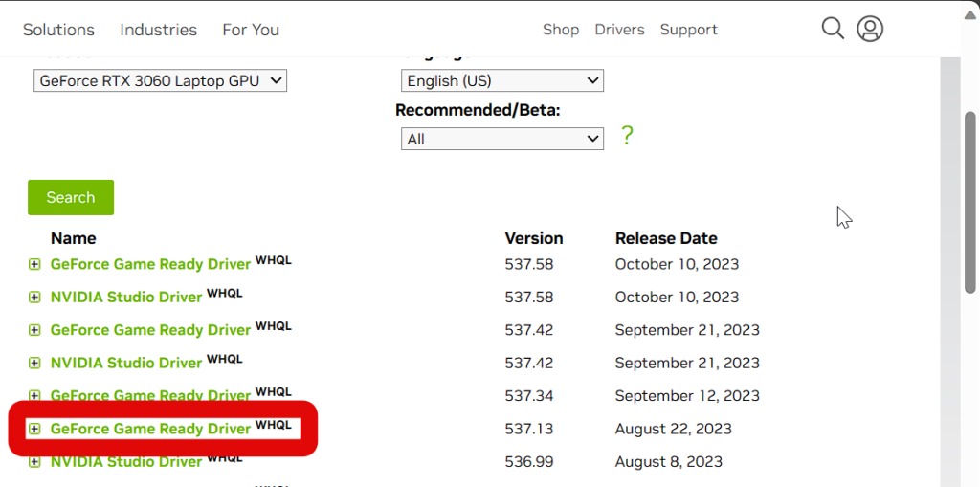Image resolution: width=980 pixels, height=487 pixels.
Task: Open the Shop link
Action: click(x=561, y=30)
